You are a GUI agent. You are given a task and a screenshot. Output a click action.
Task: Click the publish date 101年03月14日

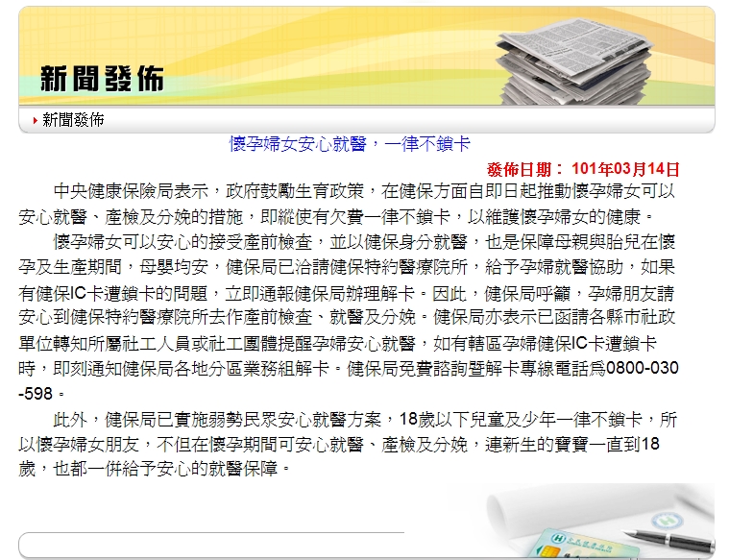(x=625, y=169)
